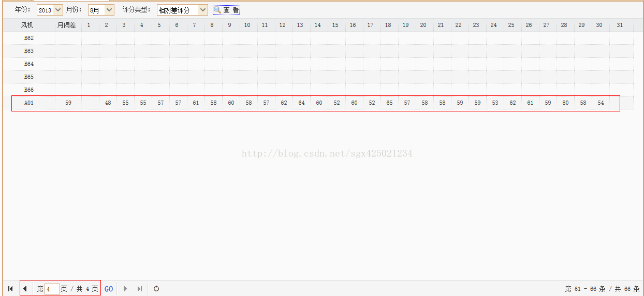Click the 月偏差 column header
This screenshot has height=296, width=644.
pyautogui.click(x=68, y=25)
